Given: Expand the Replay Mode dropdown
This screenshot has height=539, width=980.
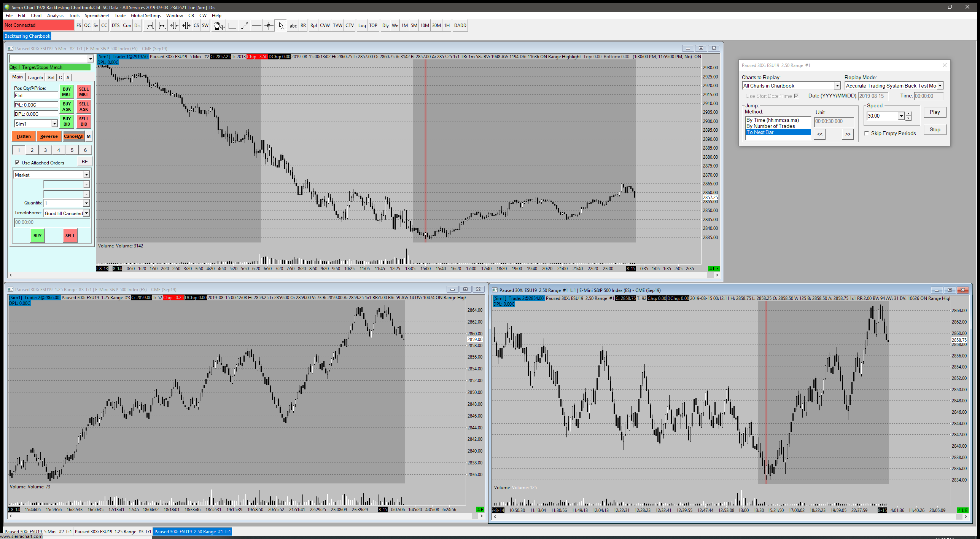Looking at the screenshot, I should (940, 86).
